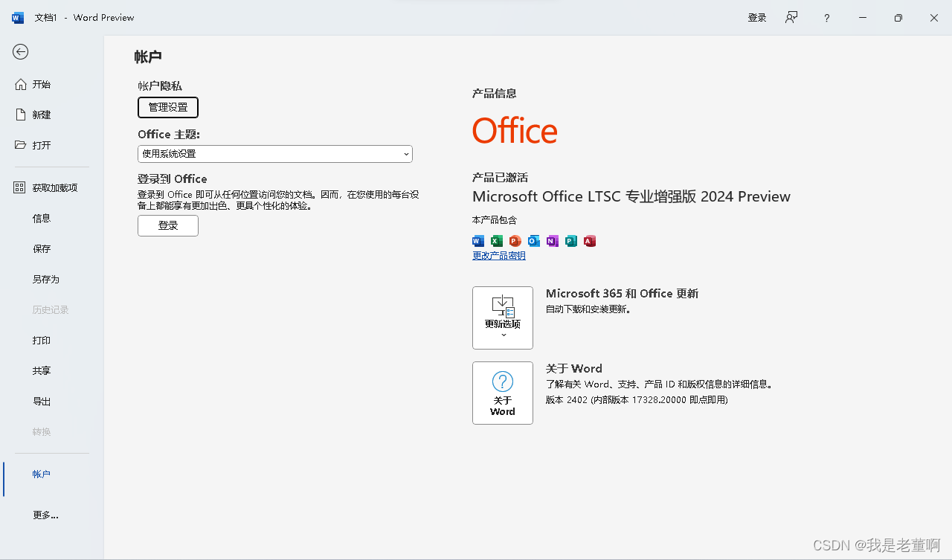Open the feedback icon in title bar
952x560 pixels.
(x=792, y=18)
